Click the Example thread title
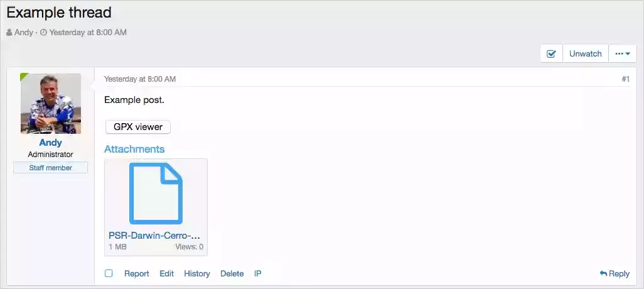Screen dimensions: 644x289 [59, 13]
